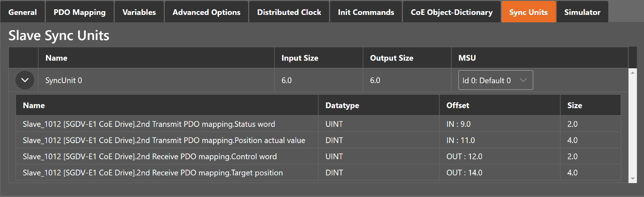Switch to the General tab
644x197 pixels.
click(x=22, y=12)
